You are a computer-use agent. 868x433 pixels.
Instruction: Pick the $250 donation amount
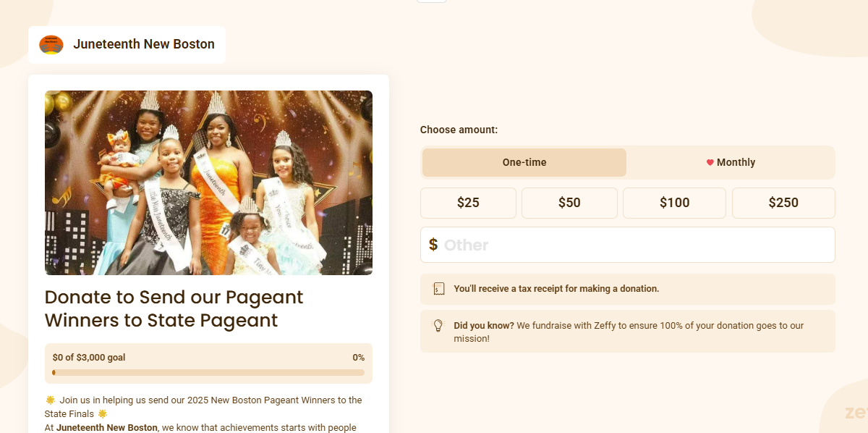(783, 203)
